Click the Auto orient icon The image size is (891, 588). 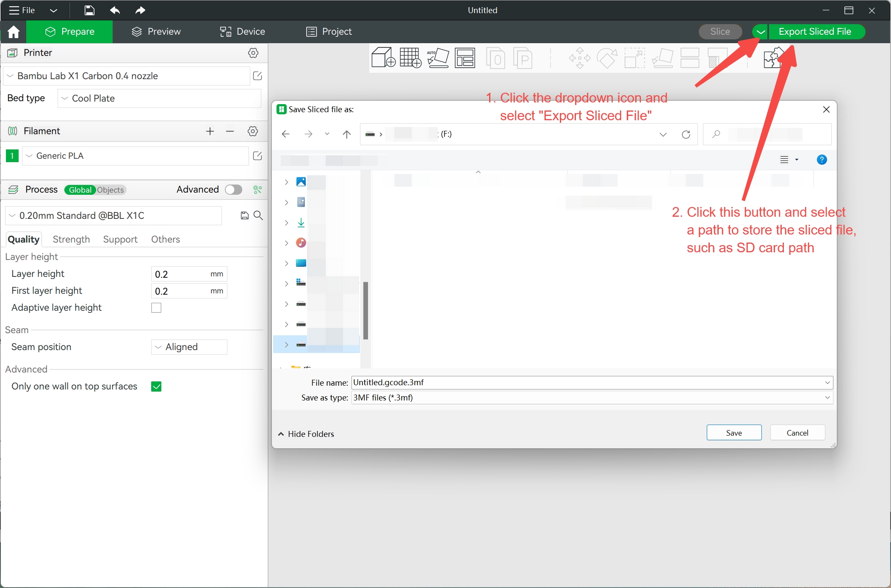438,58
